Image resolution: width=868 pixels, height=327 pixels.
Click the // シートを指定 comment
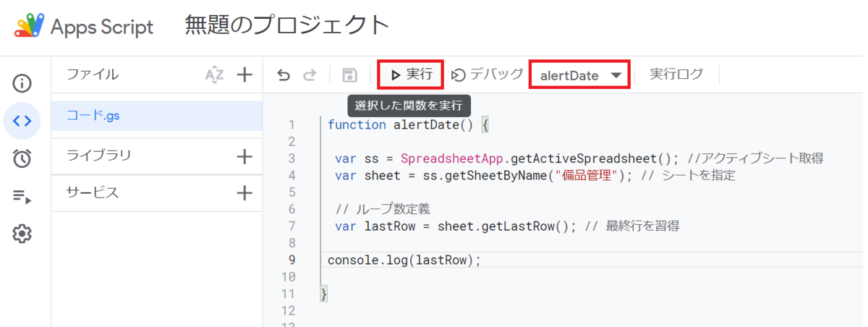(x=688, y=175)
